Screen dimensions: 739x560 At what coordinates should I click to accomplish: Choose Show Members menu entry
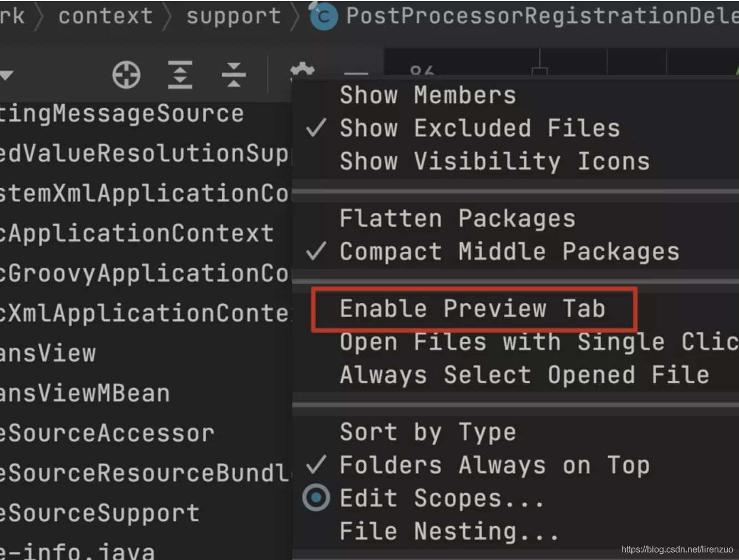point(427,94)
